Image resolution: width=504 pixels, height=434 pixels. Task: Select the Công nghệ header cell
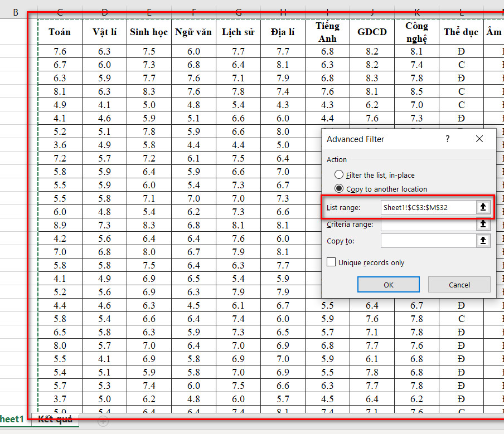click(x=416, y=32)
